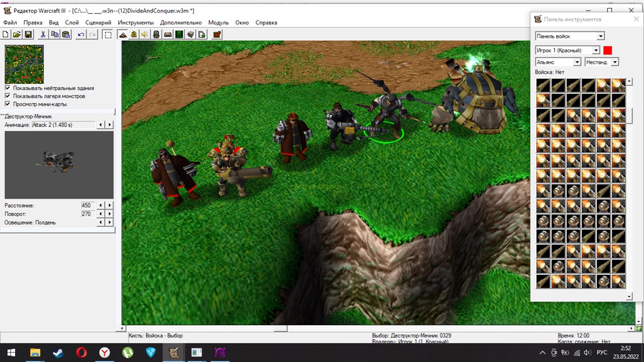Open a map file from the toolbar

[17, 34]
